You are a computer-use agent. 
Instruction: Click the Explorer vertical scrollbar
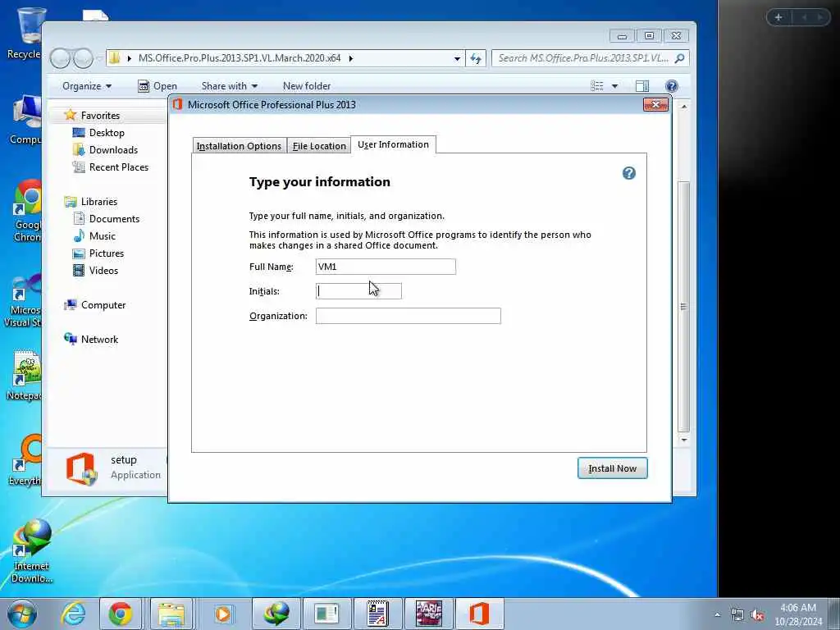point(683,307)
